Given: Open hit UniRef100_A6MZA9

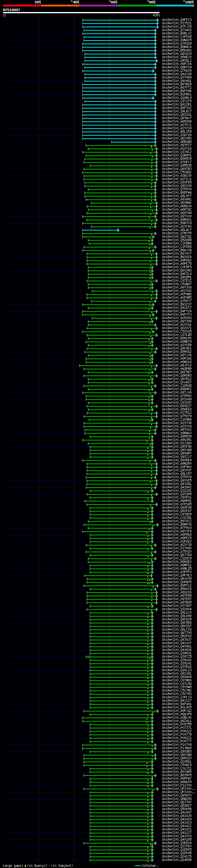Looking at the screenshot, I should point(176,122).
